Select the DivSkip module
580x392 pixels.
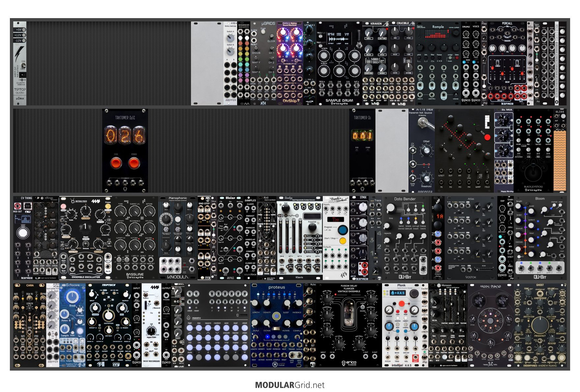click(x=290, y=63)
